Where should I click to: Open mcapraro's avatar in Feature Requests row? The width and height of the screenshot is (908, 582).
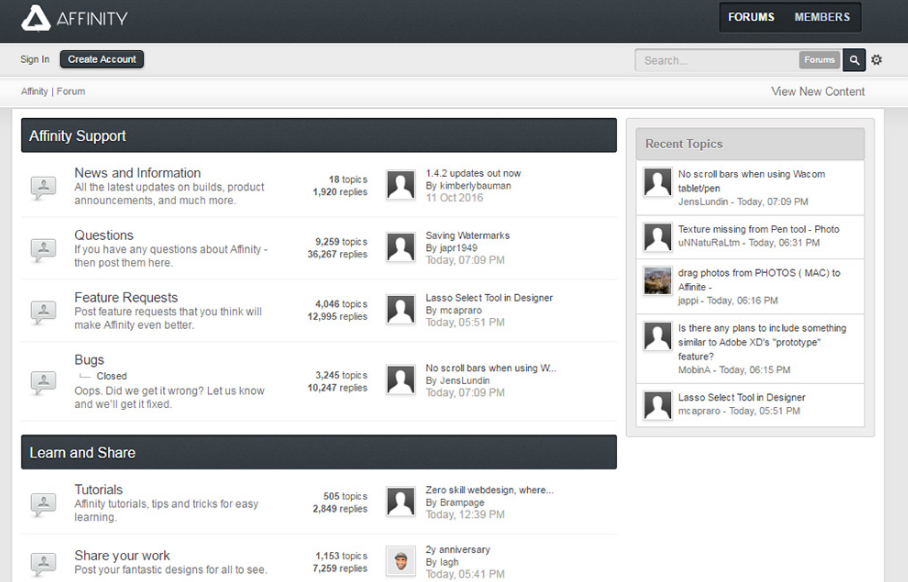[x=401, y=310]
